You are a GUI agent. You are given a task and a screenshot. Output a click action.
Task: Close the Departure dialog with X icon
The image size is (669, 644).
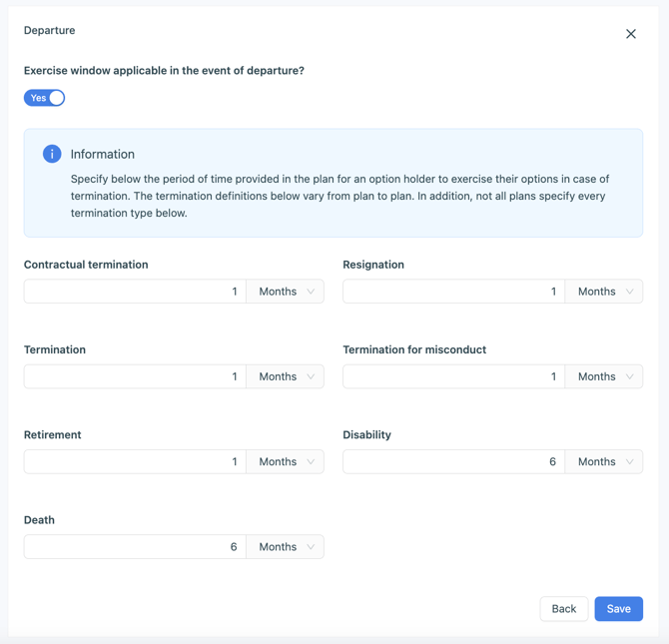[x=631, y=34]
